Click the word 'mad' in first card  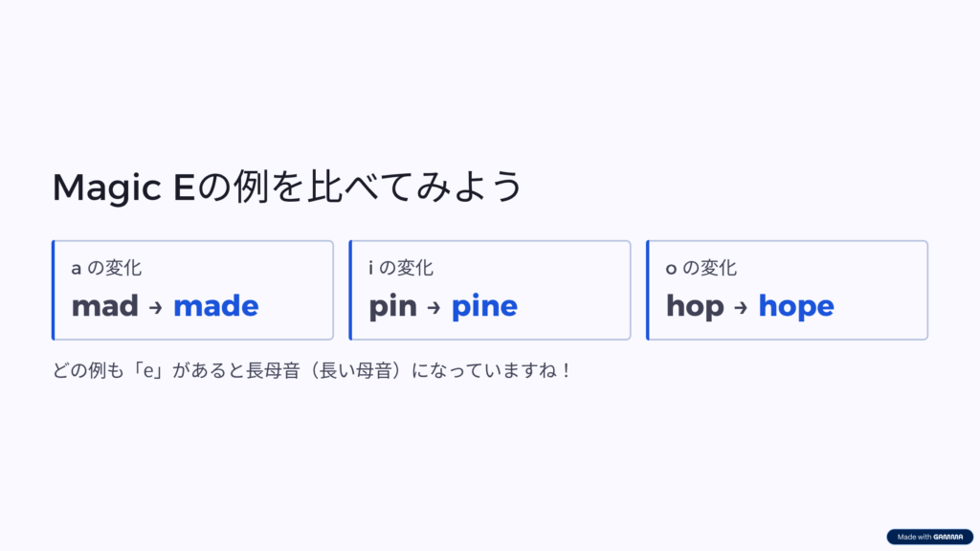coord(105,305)
